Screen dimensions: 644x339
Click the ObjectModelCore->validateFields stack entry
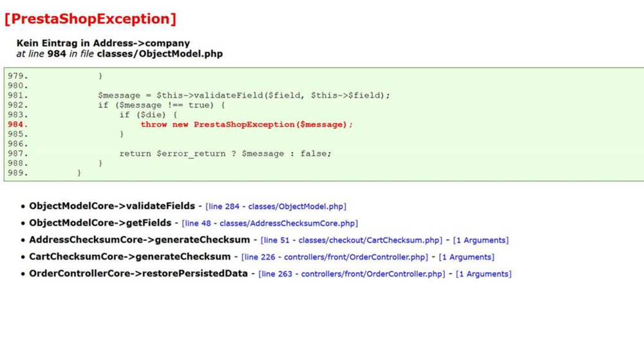112,206
